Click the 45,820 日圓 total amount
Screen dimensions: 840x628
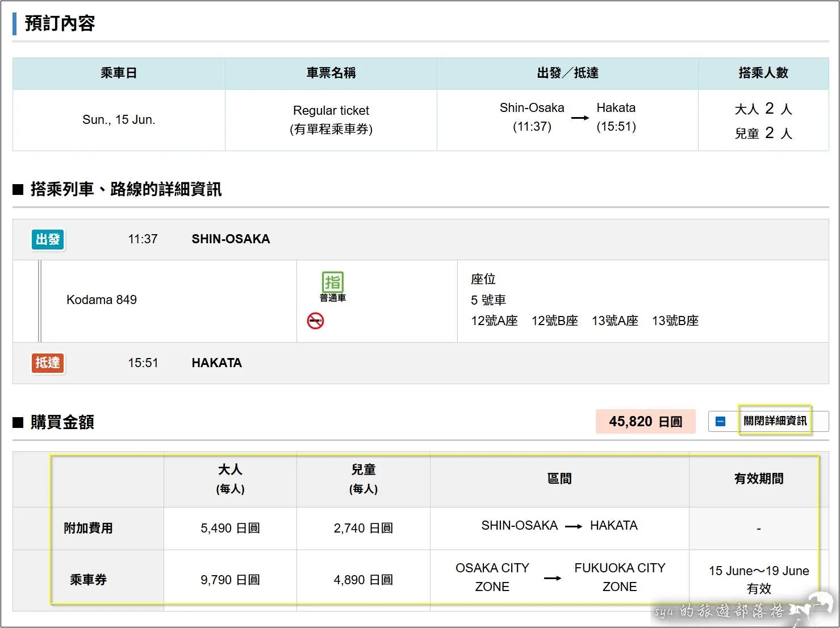pos(646,422)
